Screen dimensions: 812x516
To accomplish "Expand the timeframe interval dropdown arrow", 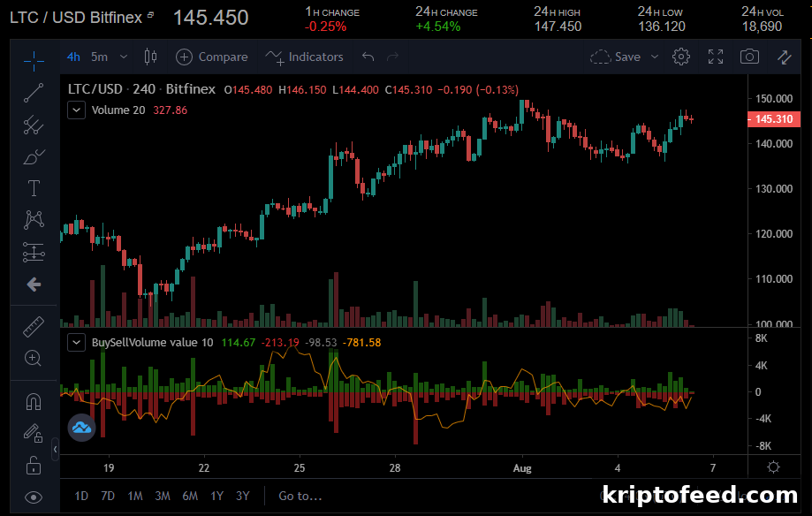I will [x=123, y=57].
